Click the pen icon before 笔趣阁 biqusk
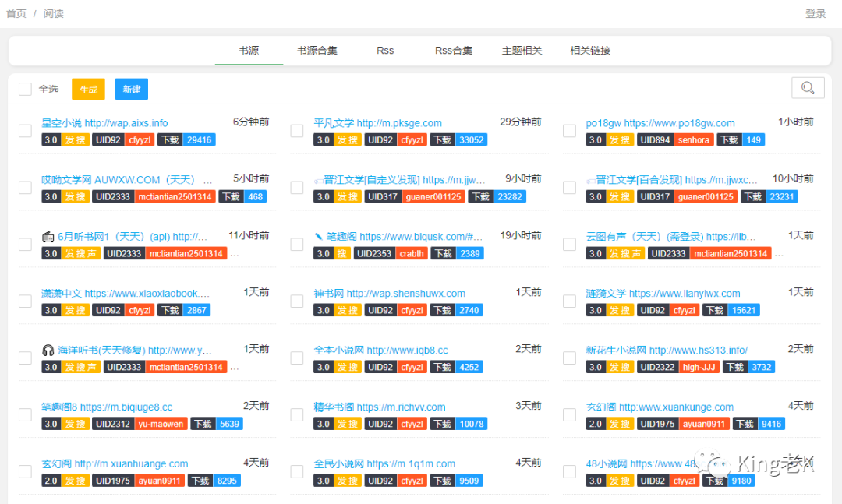 [x=318, y=237]
